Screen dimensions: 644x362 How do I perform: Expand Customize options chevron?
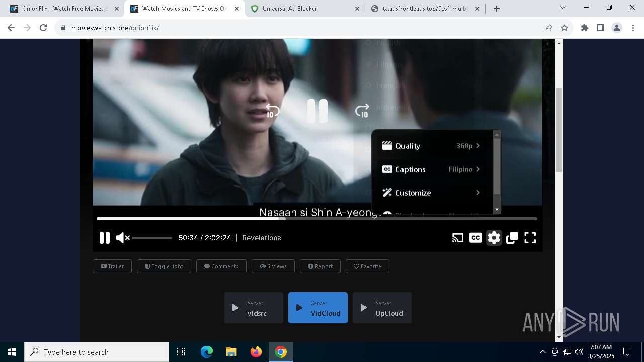pos(478,193)
